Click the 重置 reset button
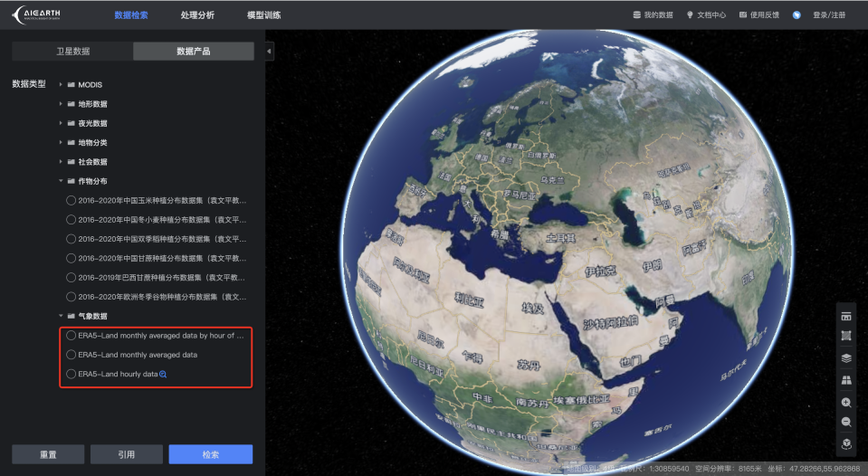 coord(48,454)
